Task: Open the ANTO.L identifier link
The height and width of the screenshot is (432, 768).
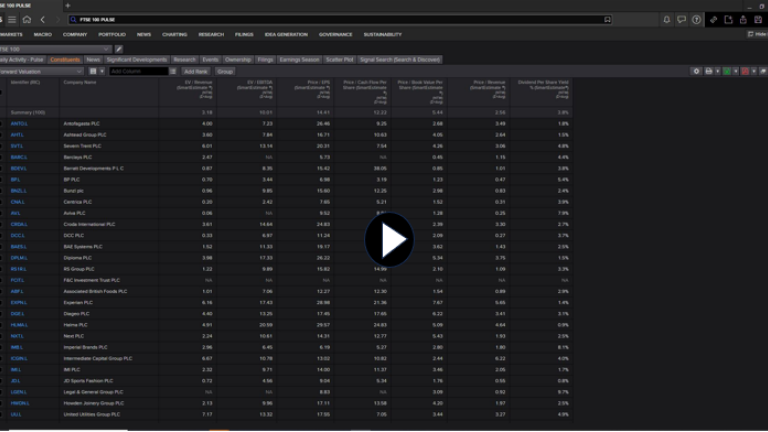Action: pyautogui.click(x=18, y=123)
